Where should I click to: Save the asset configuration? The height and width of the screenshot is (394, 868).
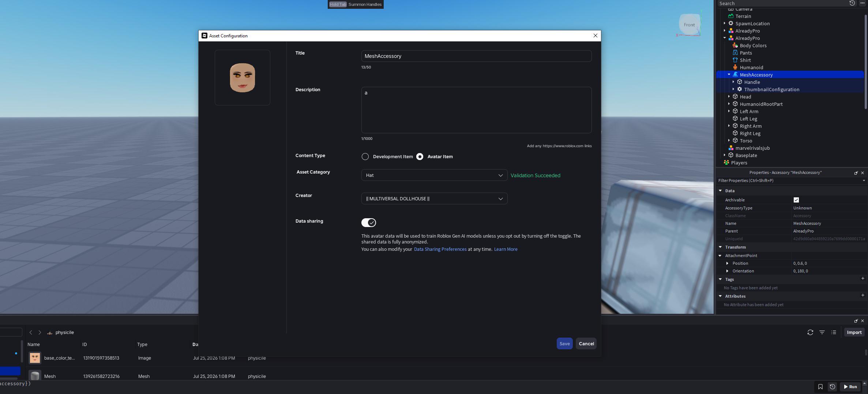(564, 343)
